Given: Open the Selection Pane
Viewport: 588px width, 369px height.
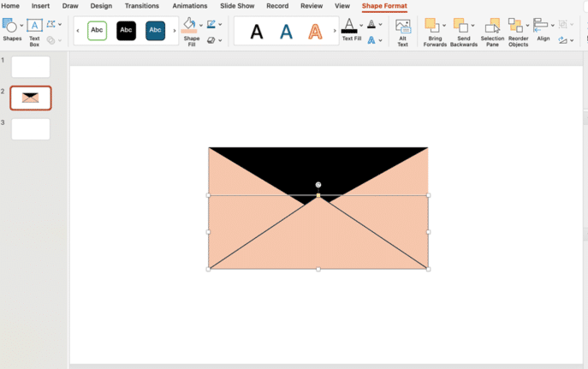Looking at the screenshot, I should click(x=492, y=27).
